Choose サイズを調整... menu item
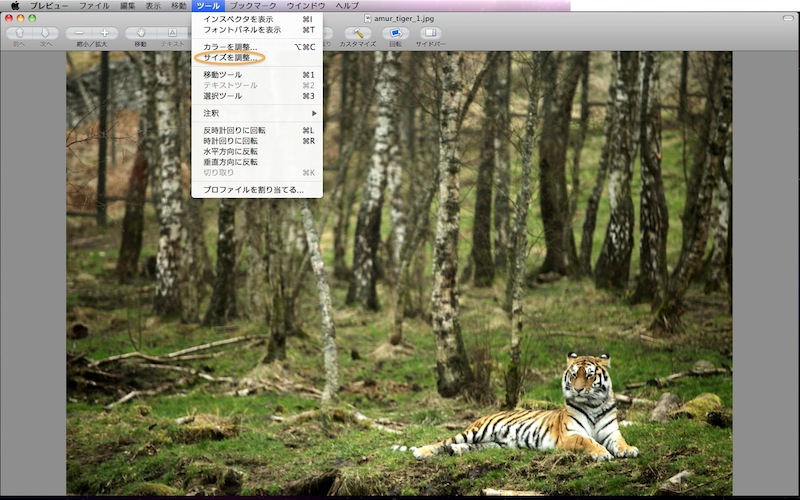This screenshot has width=800, height=500. 257,58
